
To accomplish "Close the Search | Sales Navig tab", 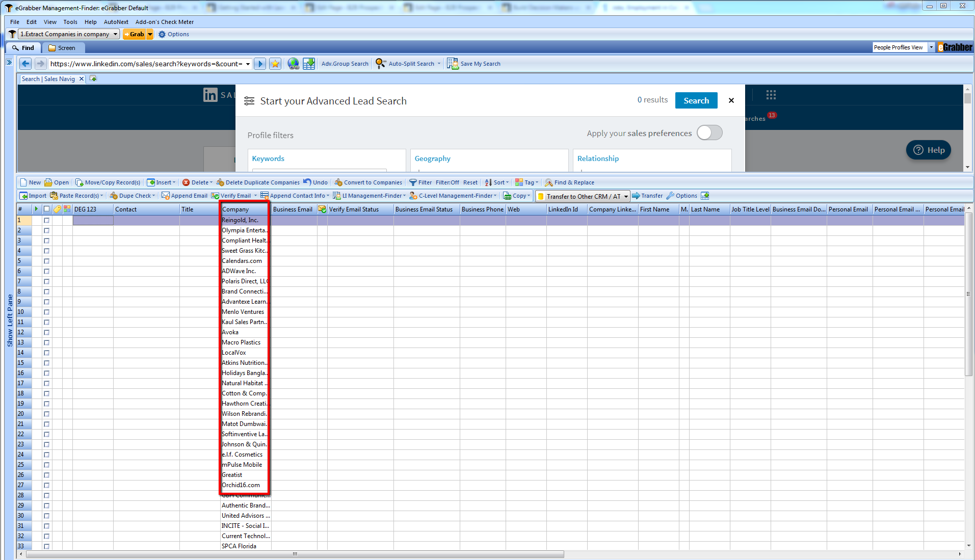I will [x=81, y=79].
